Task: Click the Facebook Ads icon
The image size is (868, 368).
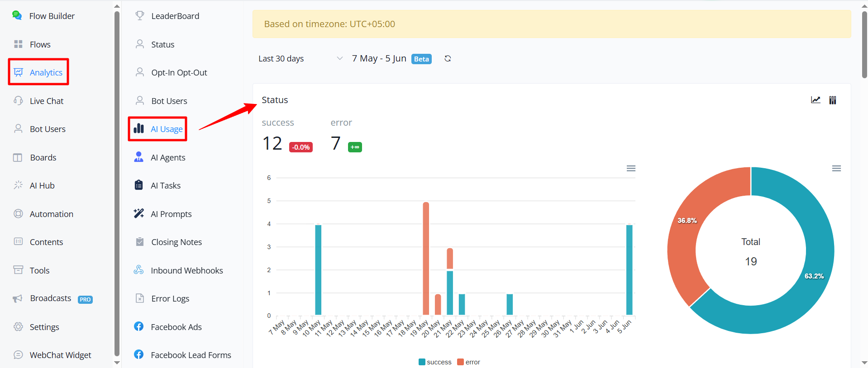Action: [x=139, y=326]
